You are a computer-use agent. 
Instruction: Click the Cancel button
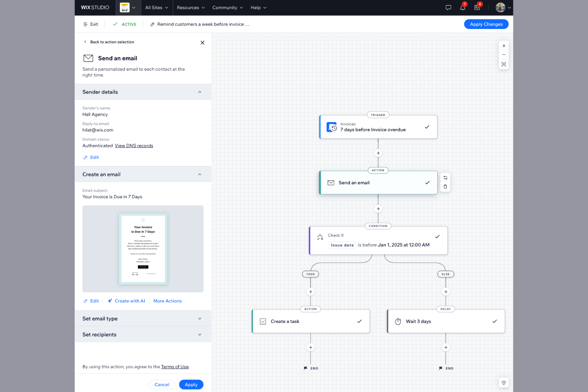(162, 384)
